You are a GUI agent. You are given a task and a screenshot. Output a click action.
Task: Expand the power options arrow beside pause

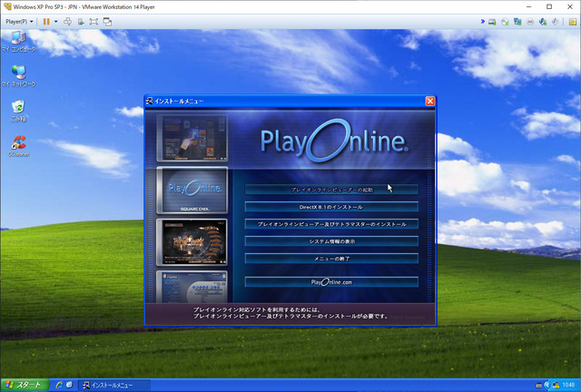[56, 22]
